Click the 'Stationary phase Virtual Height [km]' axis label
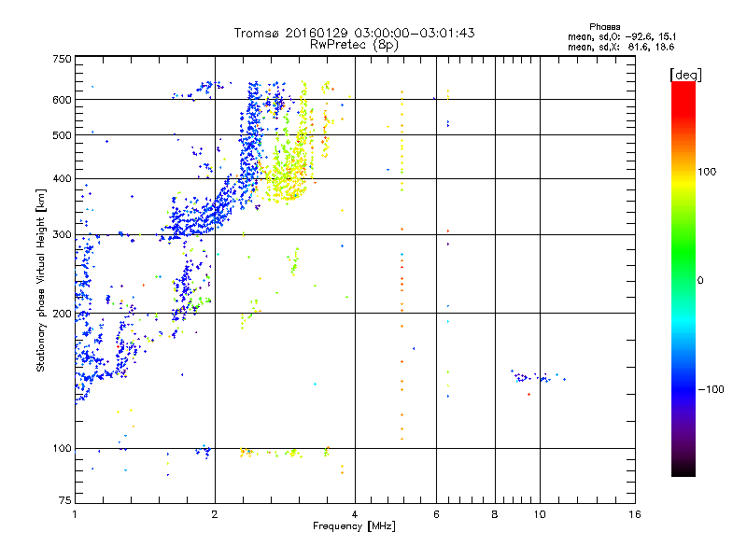Viewport: 747px width, 560px height. pos(41,280)
